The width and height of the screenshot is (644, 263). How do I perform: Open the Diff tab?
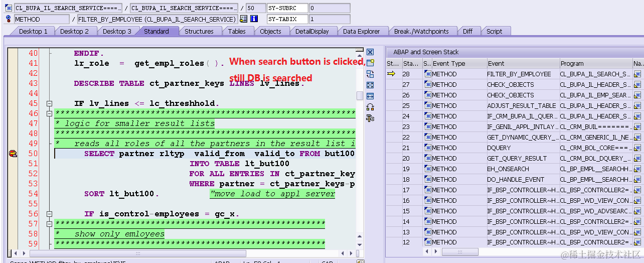tap(467, 31)
